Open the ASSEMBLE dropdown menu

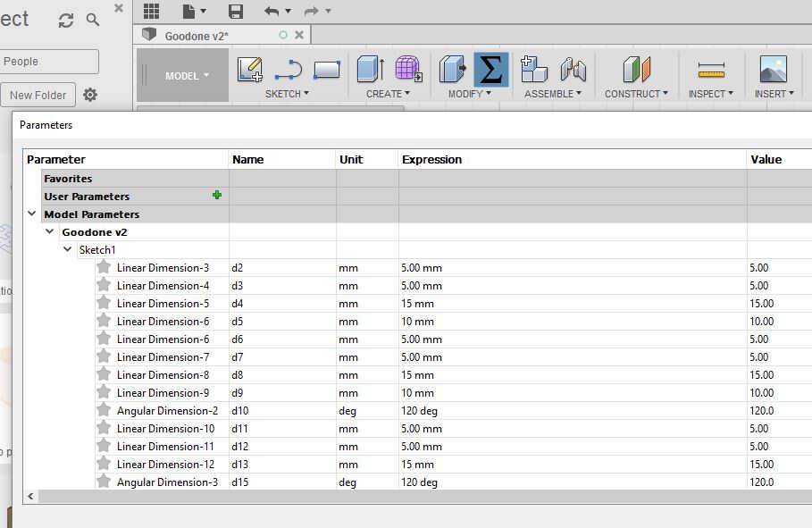coord(553,94)
